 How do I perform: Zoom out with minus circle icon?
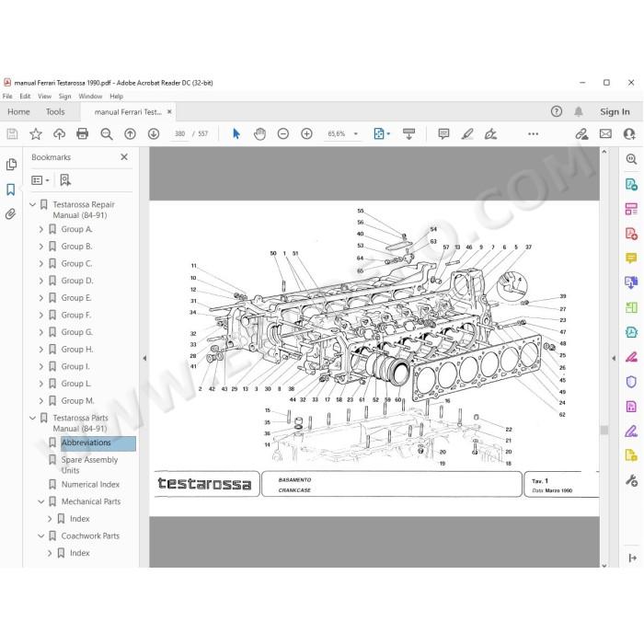[x=283, y=134]
